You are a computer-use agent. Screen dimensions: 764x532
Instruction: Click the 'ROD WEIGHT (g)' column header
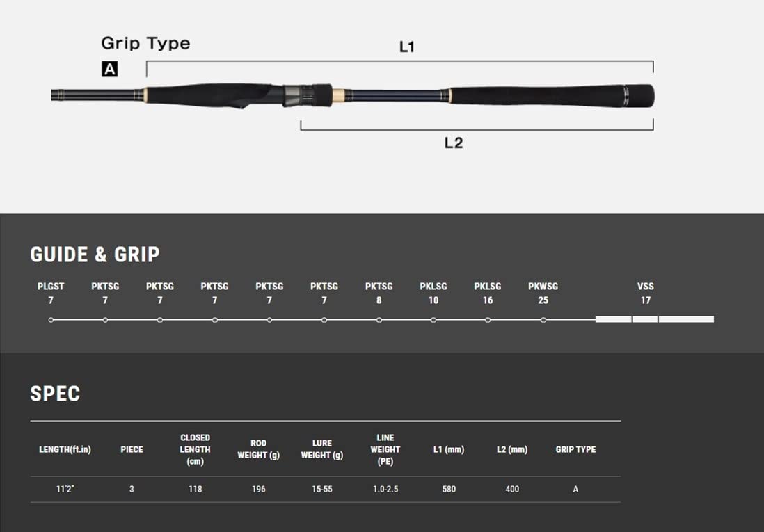[258, 449]
